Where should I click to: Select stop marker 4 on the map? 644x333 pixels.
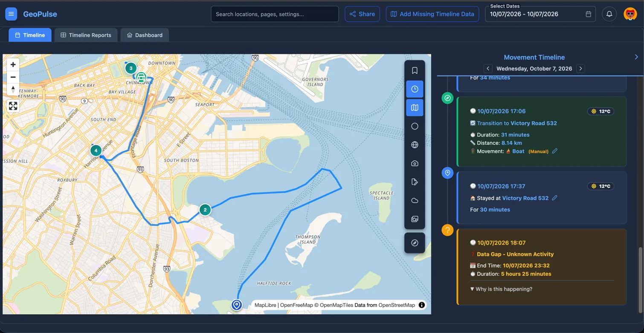96,150
